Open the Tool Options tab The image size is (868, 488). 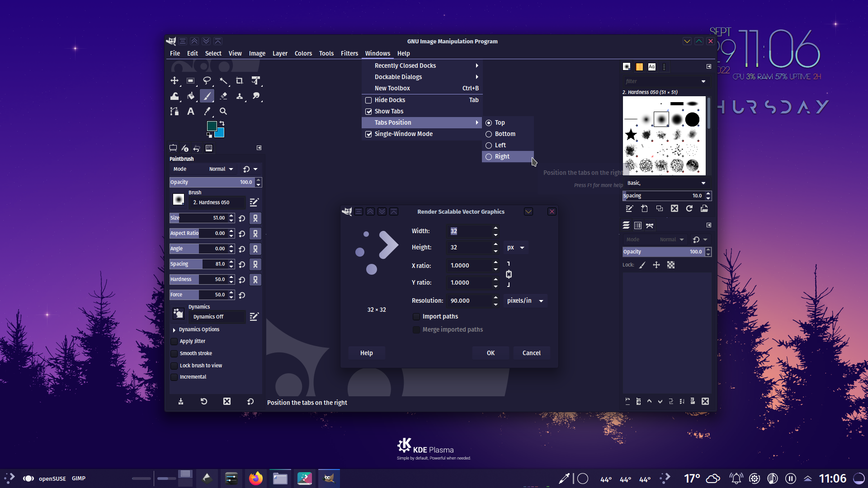(x=173, y=148)
